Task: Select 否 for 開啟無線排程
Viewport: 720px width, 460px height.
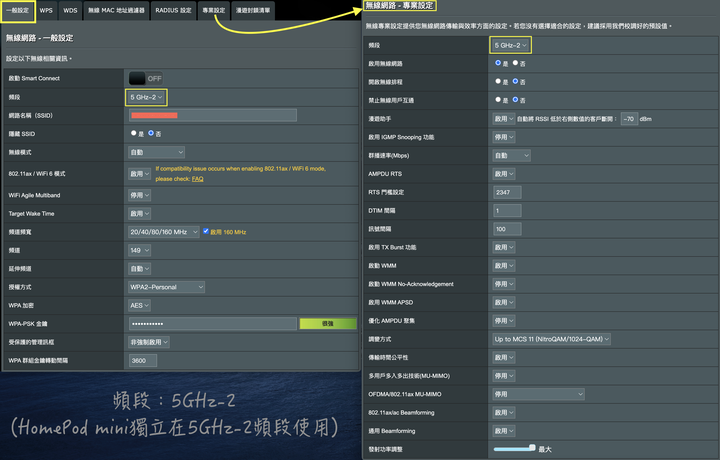Action: pos(515,81)
